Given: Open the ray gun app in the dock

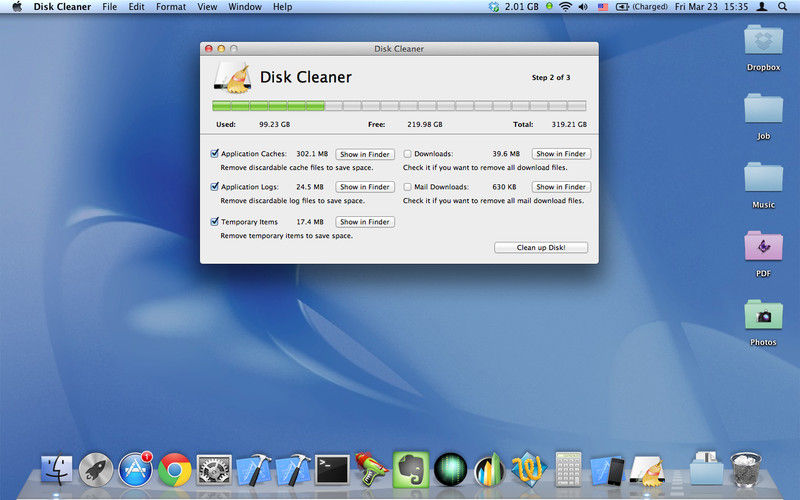Looking at the screenshot, I should click(x=371, y=469).
